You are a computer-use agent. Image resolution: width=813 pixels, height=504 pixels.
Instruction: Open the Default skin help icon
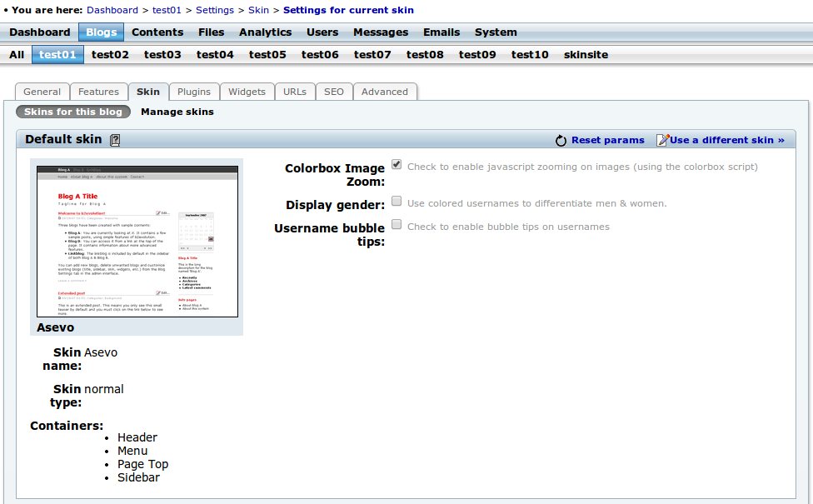pyautogui.click(x=115, y=140)
